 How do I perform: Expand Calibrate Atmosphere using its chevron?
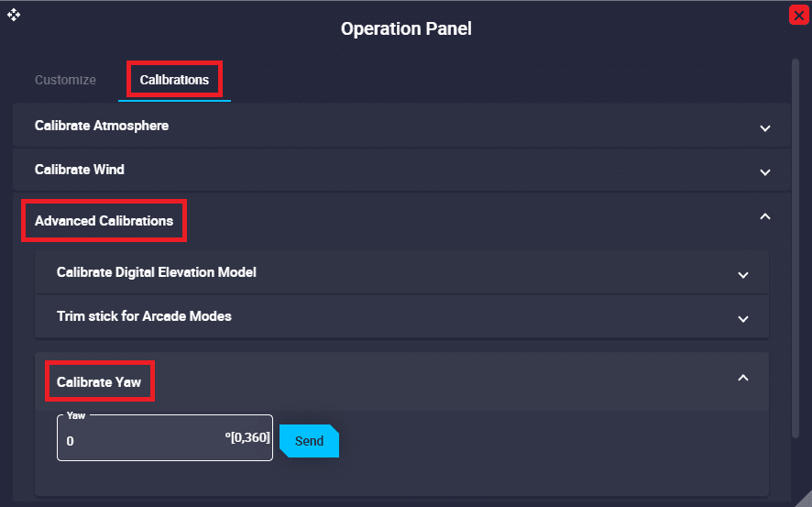point(765,127)
